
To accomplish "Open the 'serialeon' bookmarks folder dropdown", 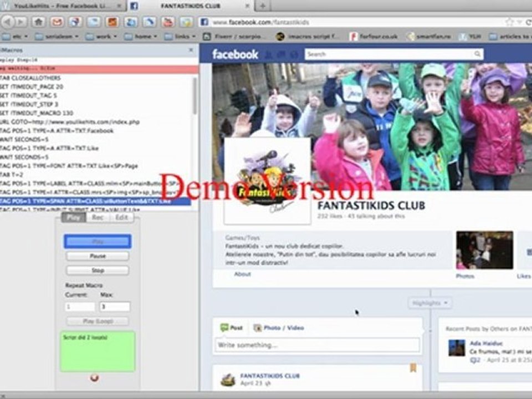I will point(57,37).
